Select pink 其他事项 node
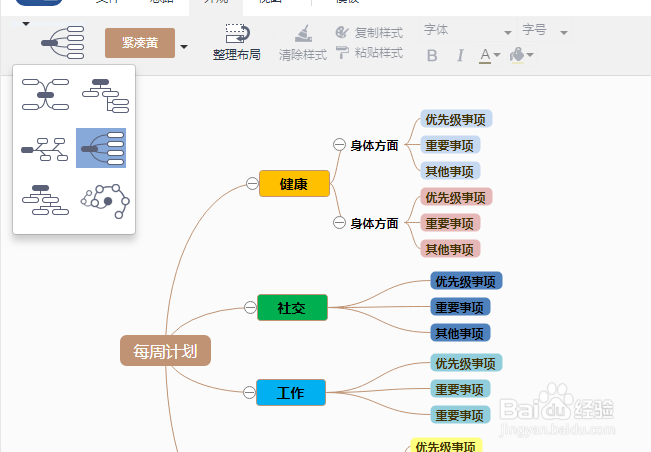 [x=450, y=249]
